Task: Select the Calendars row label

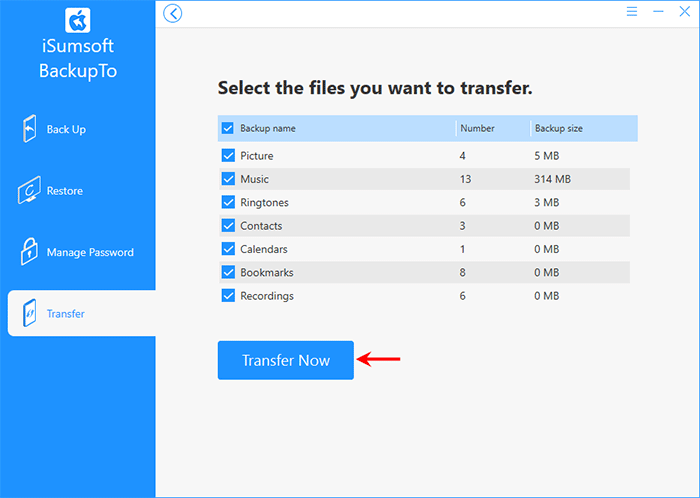Action: pos(264,249)
